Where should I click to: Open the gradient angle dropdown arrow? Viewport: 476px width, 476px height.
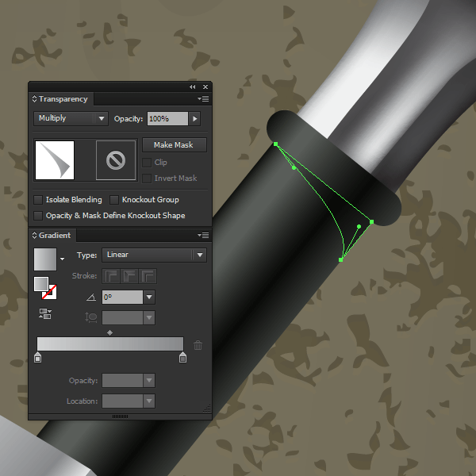pyautogui.click(x=149, y=297)
